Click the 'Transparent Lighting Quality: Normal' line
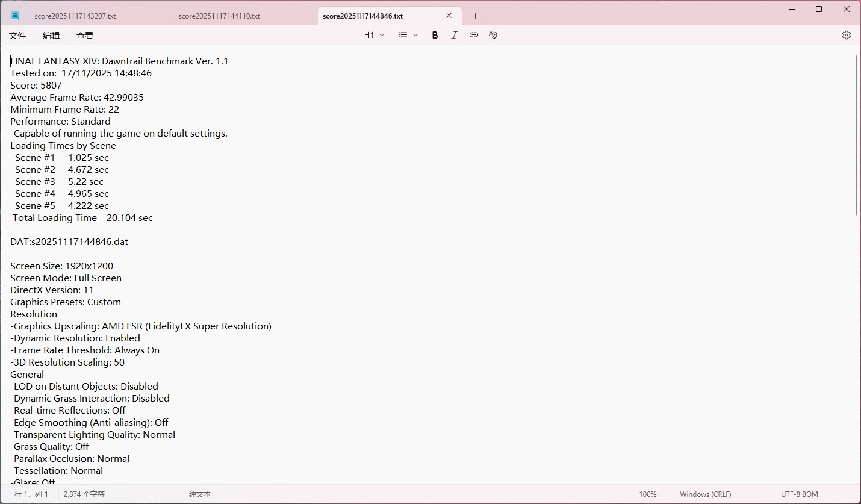 pyautogui.click(x=93, y=434)
